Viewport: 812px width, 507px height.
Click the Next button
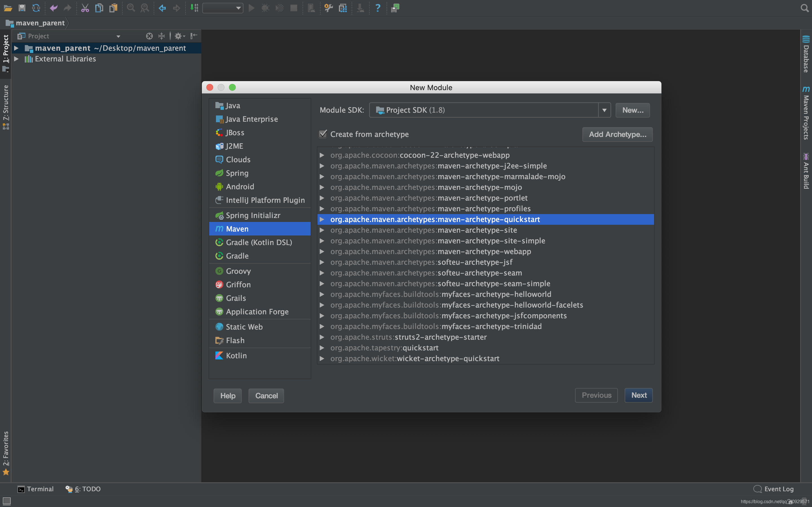639,395
